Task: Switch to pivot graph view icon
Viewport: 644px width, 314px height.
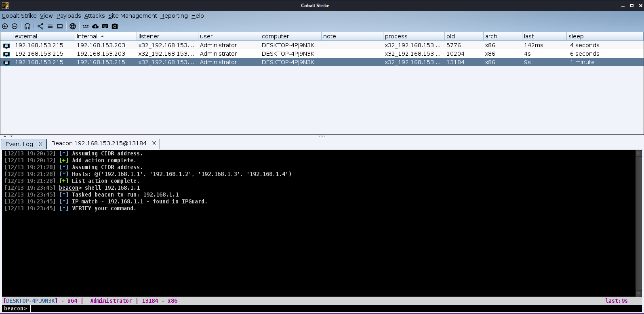Action: [x=40, y=26]
